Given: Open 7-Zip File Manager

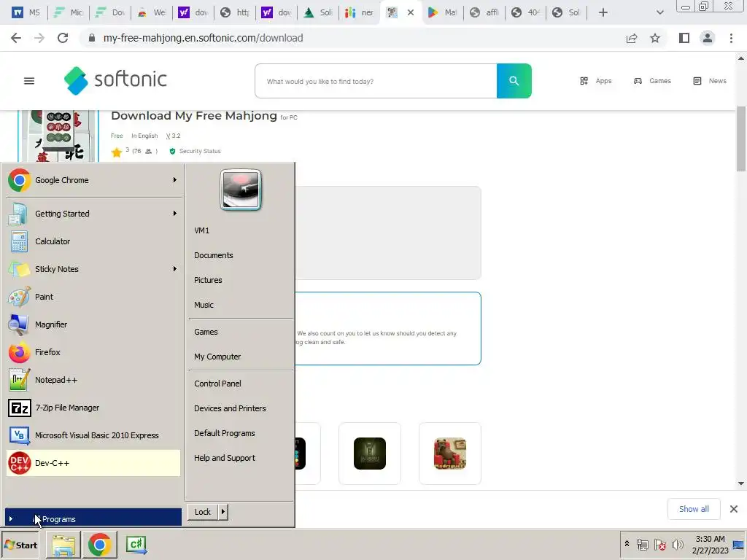Looking at the screenshot, I should click(93, 408).
